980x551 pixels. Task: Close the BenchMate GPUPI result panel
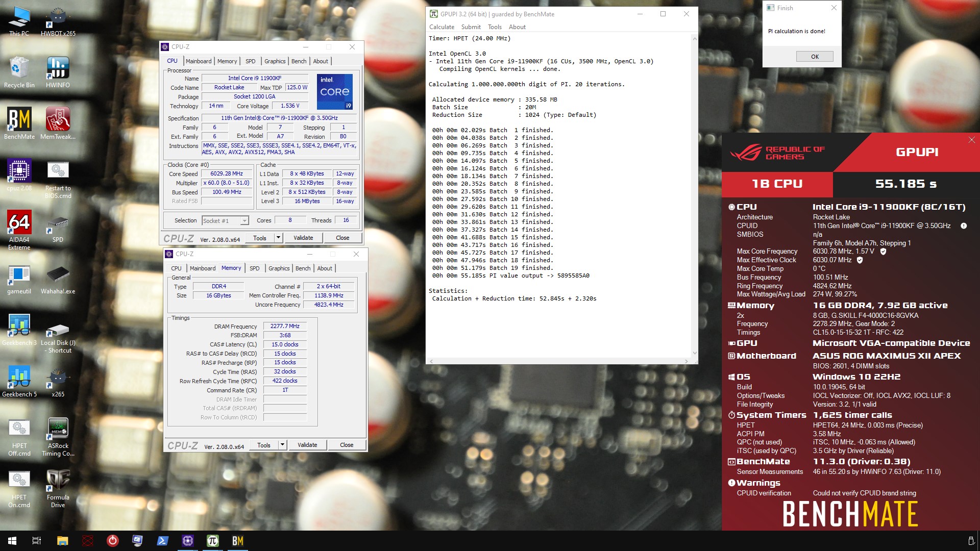tap(971, 140)
